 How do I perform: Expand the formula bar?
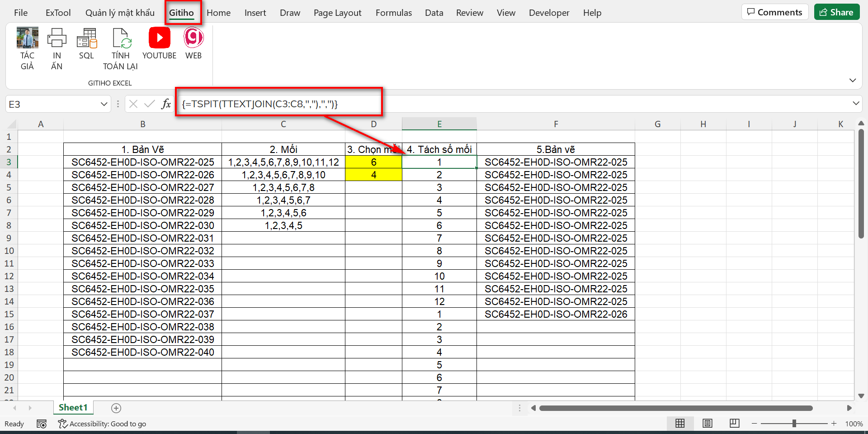coord(856,104)
